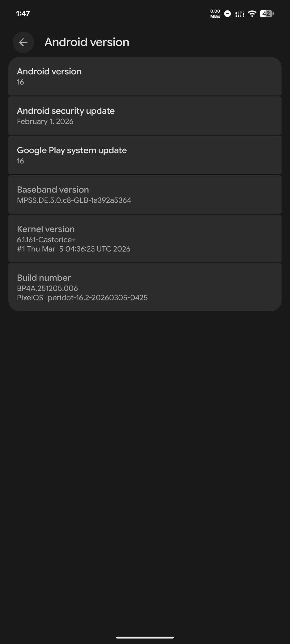Screen dimensions: 290x644
Task: Tap the Wi-Fi status icon
Action: (252, 14)
